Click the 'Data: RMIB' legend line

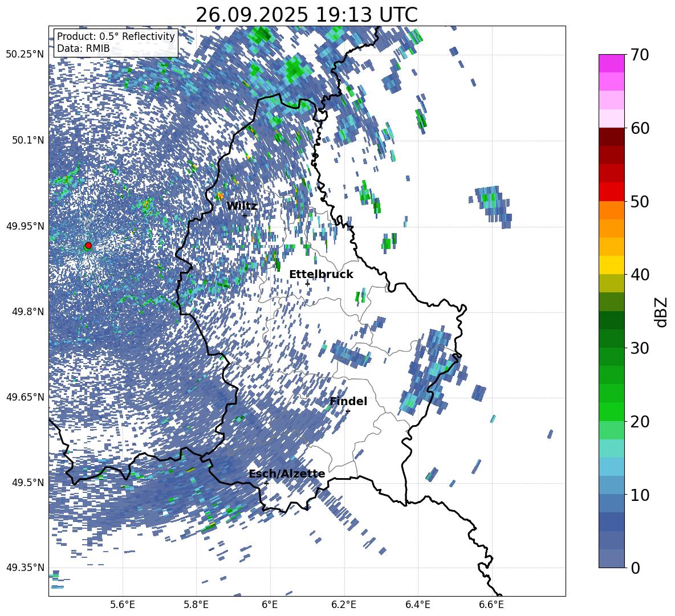click(x=83, y=48)
